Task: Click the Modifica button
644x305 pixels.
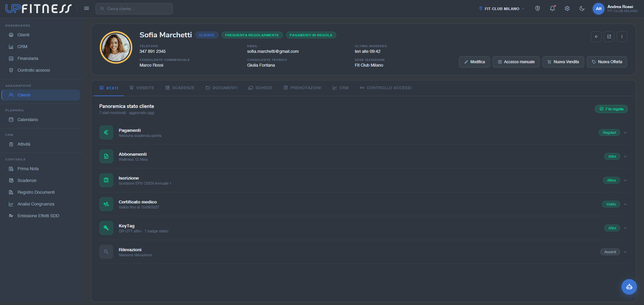Action: click(x=474, y=62)
